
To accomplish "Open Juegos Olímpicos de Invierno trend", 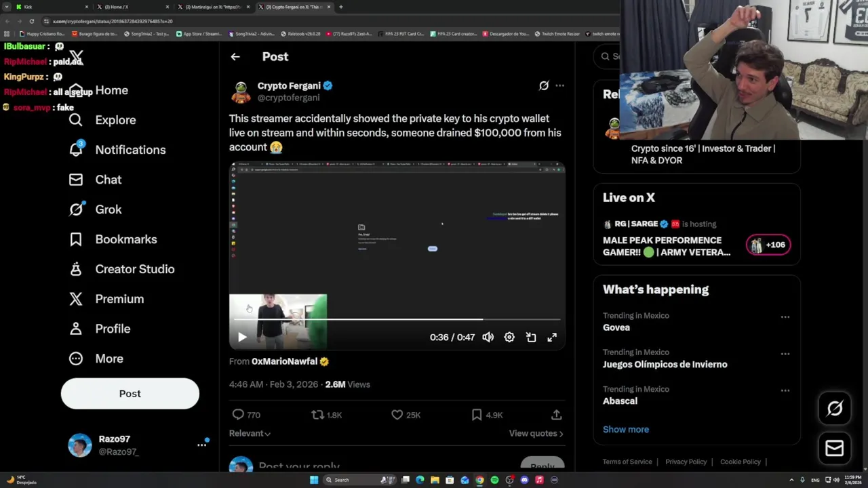I will pos(665,365).
